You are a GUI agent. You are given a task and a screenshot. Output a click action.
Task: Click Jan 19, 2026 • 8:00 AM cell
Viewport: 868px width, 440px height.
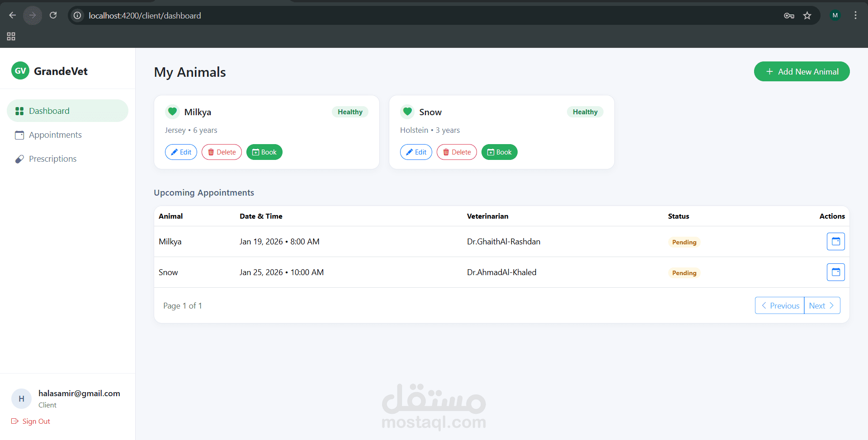click(279, 242)
